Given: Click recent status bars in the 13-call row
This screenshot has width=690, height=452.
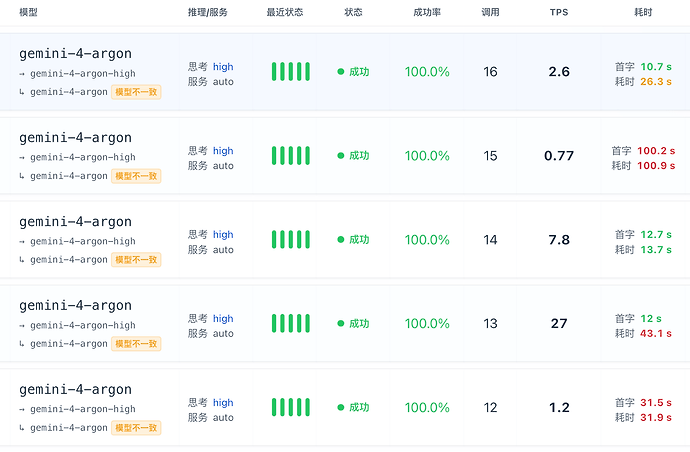Looking at the screenshot, I should pyautogui.click(x=290, y=323).
